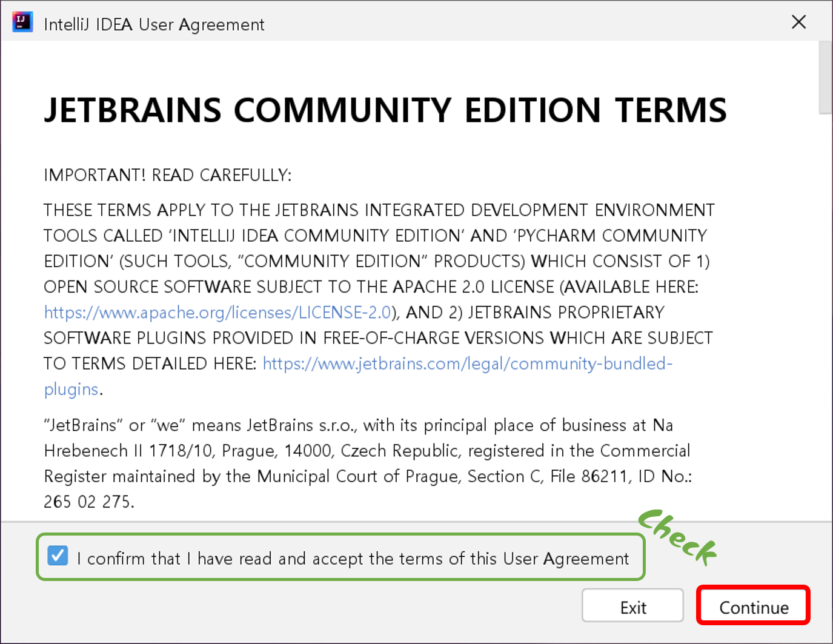This screenshot has width=833, height=644.
Task: Click the IntelliJ IDEA logo icon in title bar
Action: point(22,22)
